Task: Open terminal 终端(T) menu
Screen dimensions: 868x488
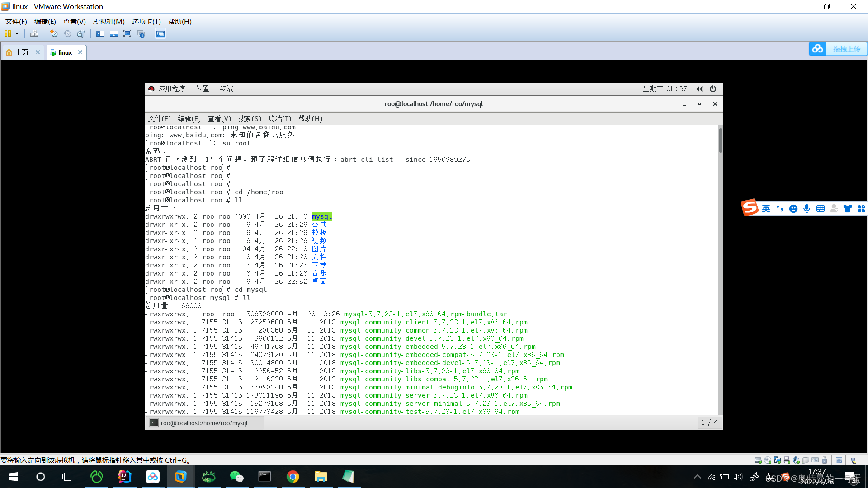Action: point(279,118)
